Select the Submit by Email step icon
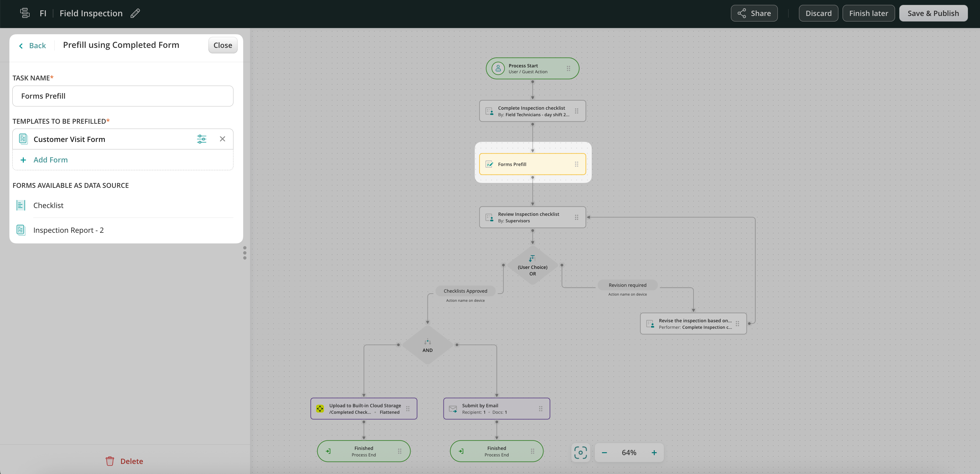The height and width of the screenshot is (474, 980). [x=453, y=409]
